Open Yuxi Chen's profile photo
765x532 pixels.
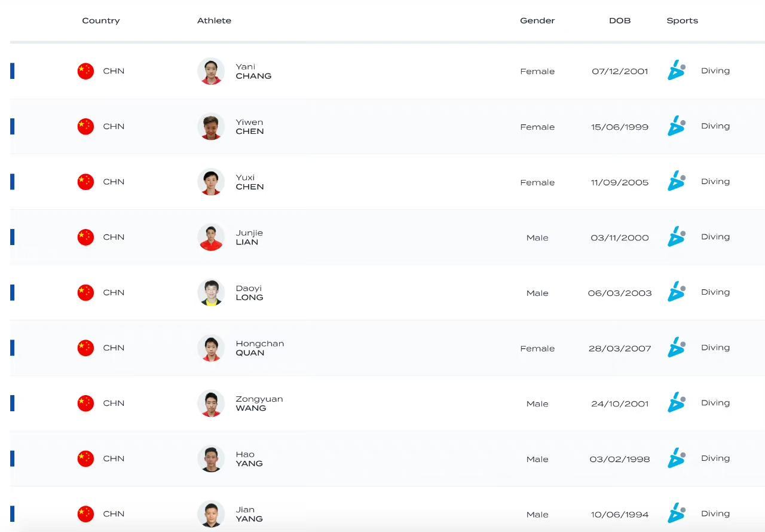(x=211, y=182)
